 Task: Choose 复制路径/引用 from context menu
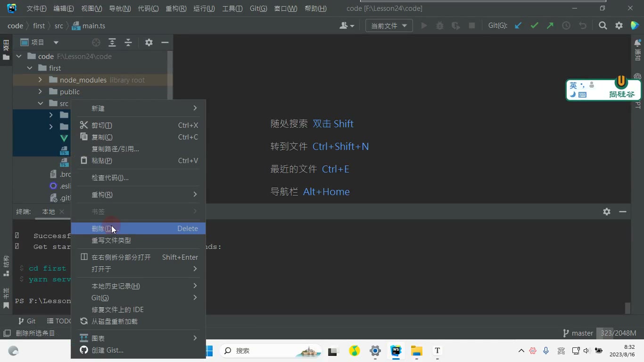pos(115,149)
